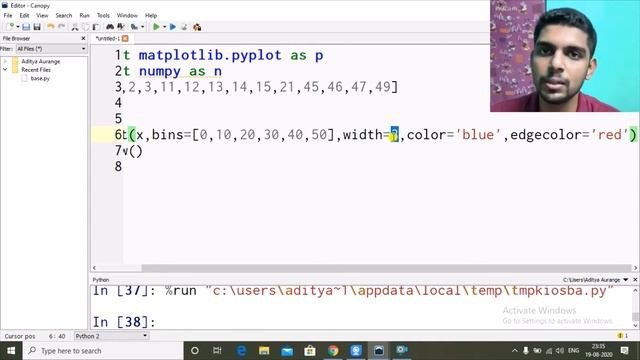Select Recent Files in file browser
Screen dimensions: 640x360
[36, 70]
